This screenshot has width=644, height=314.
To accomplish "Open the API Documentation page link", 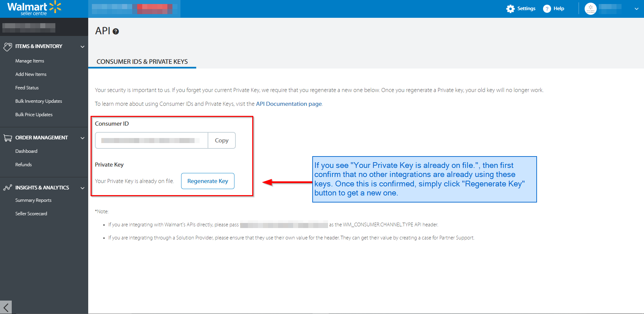I will tap(289, 104).
